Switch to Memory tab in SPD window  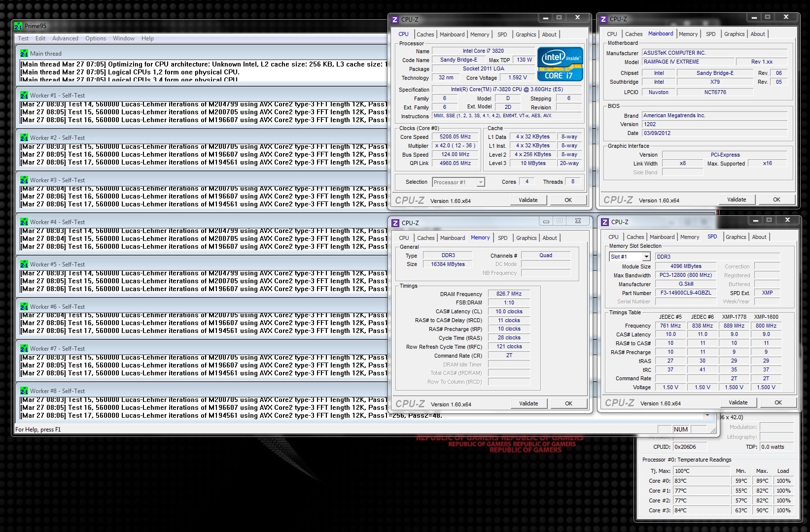[690, 237]
